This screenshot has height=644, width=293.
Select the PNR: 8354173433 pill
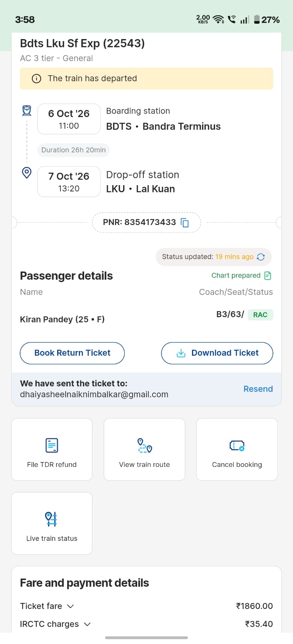coord(146,223)
